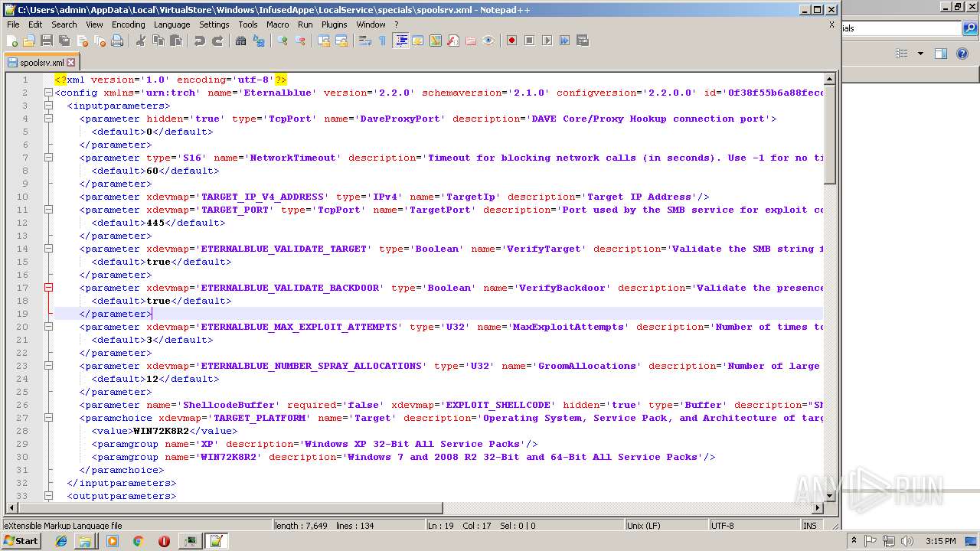Collapse the VerifyBackdoor fold on line 17

tap(48, 288)
